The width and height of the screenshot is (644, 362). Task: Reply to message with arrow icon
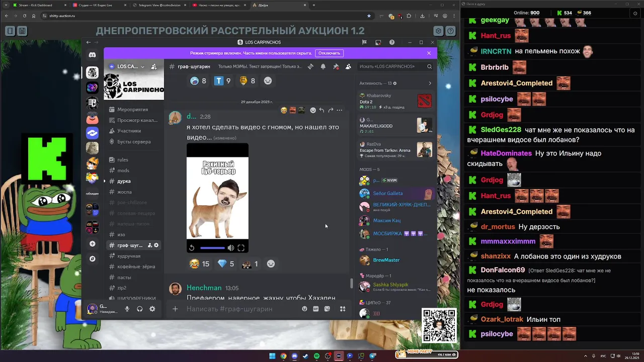[x=321, y=110]
